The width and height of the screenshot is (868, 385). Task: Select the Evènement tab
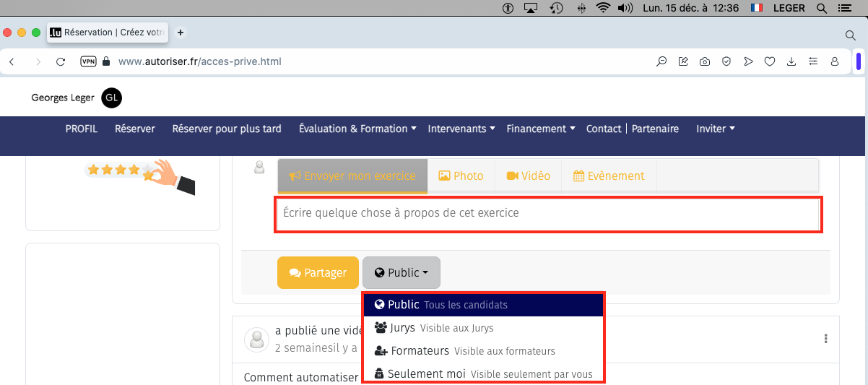[608, 176]
